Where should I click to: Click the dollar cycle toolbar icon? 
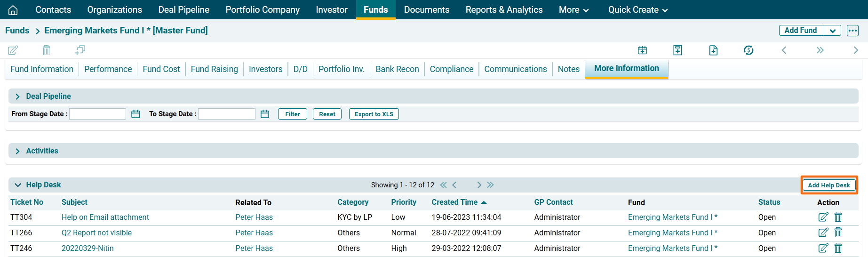(749, 50)
